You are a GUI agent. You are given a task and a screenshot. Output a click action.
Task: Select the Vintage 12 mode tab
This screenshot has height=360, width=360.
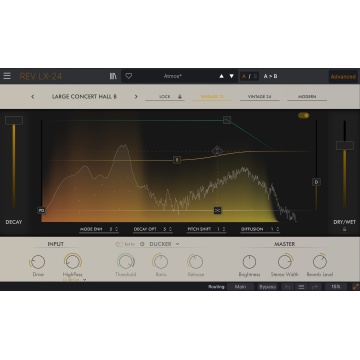(212, 97)
